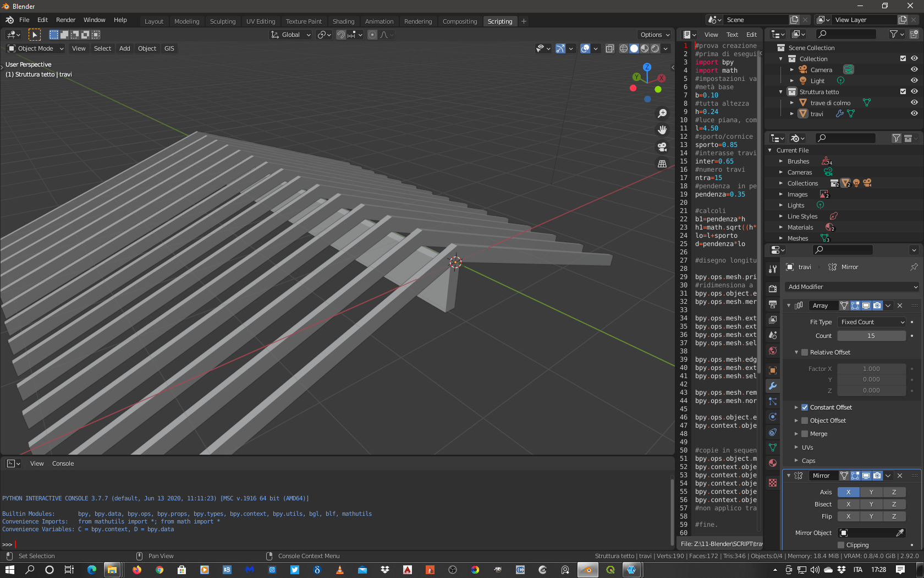Click the eyedropper for Mirror Object
This screenshot has width=924, height=578.
[x=900, y=533]
